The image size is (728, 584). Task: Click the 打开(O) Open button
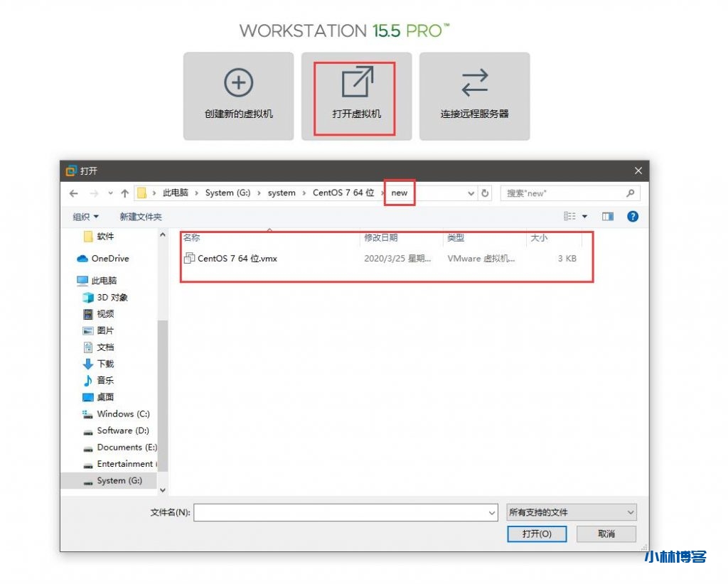536,534
